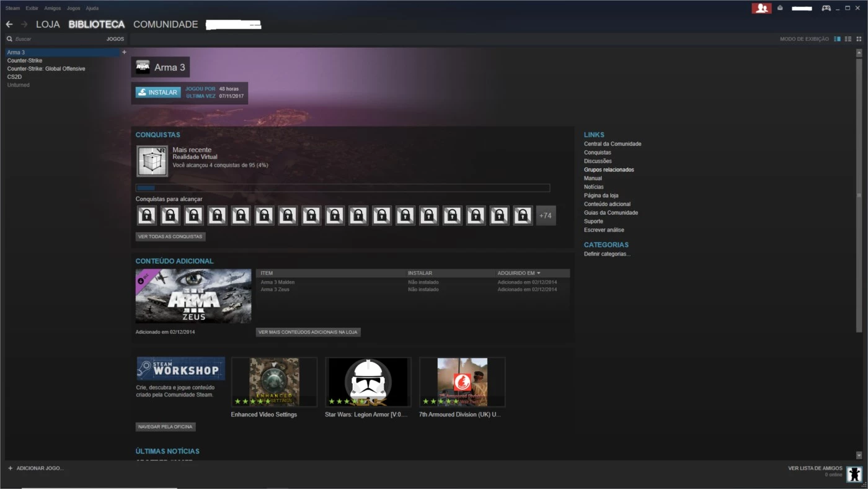Open the Arma 3 Zeus DLC image

[x=193, y=296]
